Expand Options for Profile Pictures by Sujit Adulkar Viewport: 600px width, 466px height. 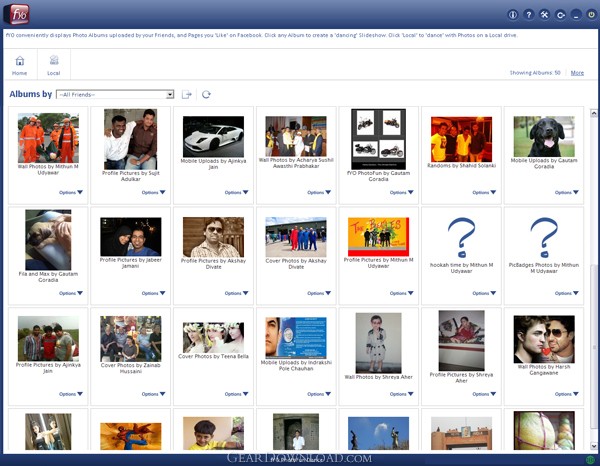click(153, 192)
